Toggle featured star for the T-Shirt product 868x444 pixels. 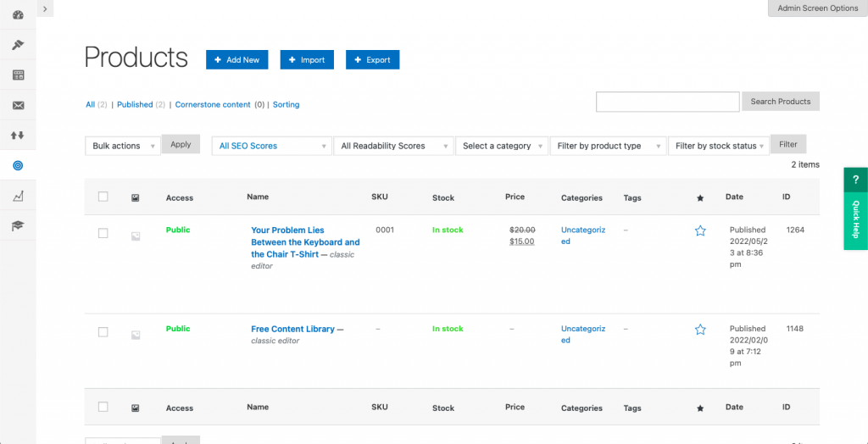[700, 230]
